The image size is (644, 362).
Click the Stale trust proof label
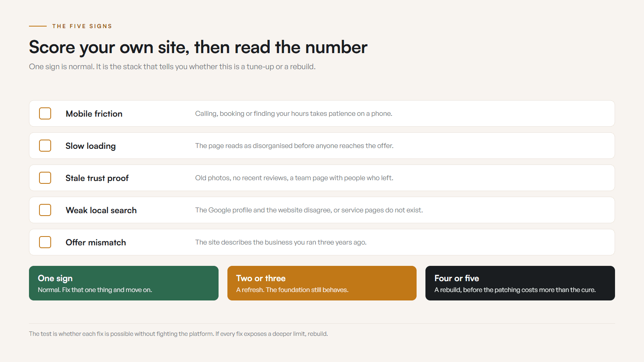tap(97, 178)
